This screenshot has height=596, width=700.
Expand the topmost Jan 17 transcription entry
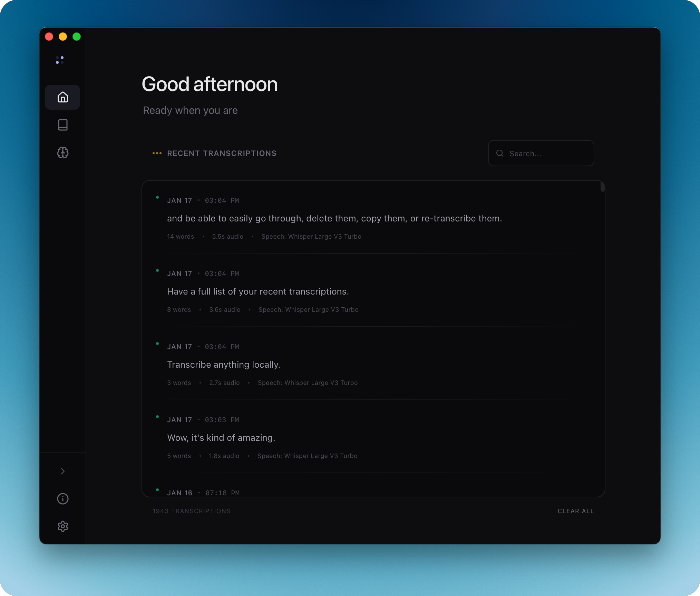(334, 218)
